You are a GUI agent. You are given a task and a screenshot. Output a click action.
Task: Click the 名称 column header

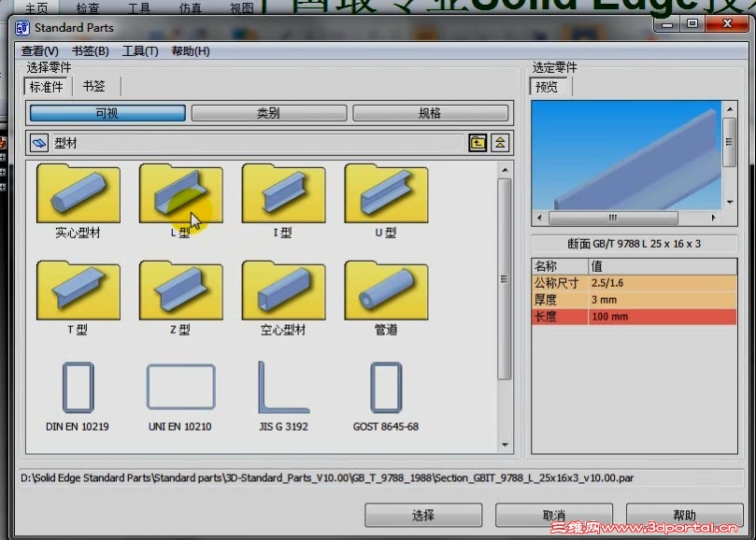560,266
